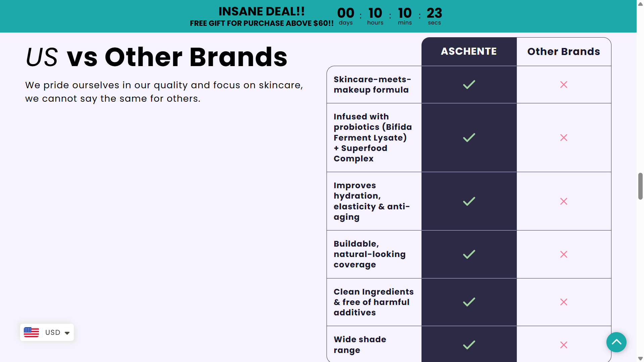Image resolution: width=644 pixels, height=362 pixels.
Task: Select the ASCHENTE column header
Action: 468,51
